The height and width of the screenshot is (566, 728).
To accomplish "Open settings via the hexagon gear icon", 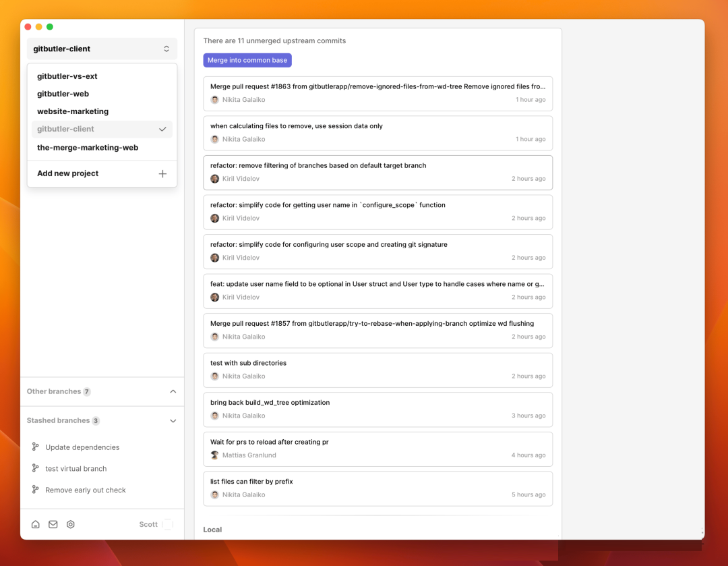I will tap(71, 524).
